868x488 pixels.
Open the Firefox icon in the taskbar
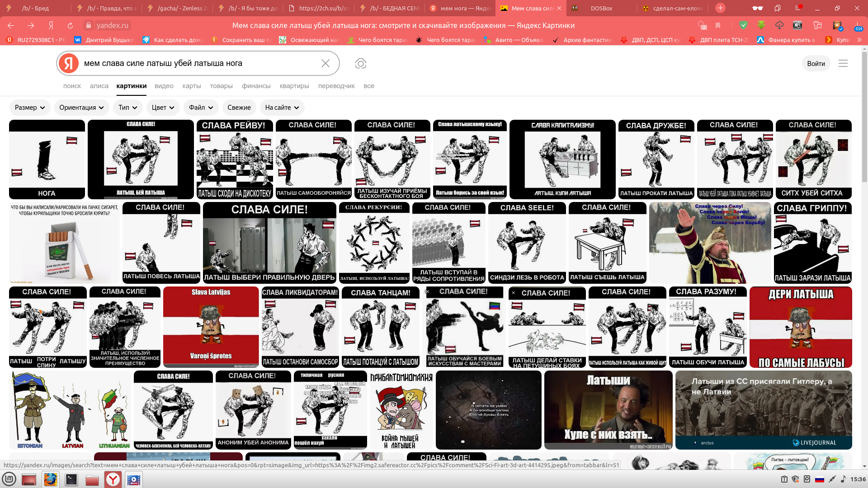tap(50, 479)
